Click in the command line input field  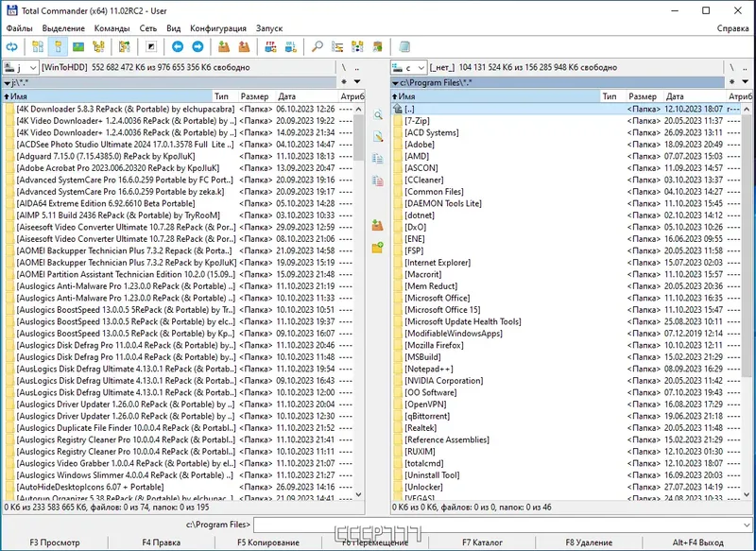click(498, 525)
